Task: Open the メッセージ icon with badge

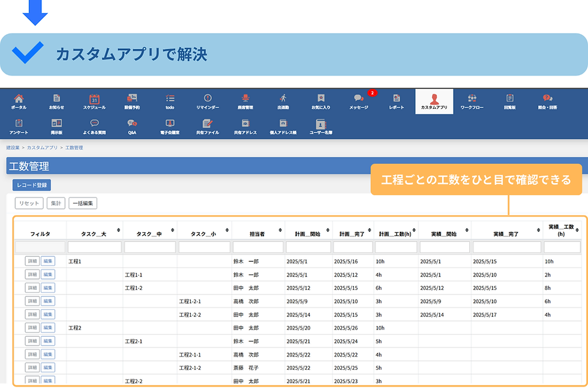Action: (359, 101)
